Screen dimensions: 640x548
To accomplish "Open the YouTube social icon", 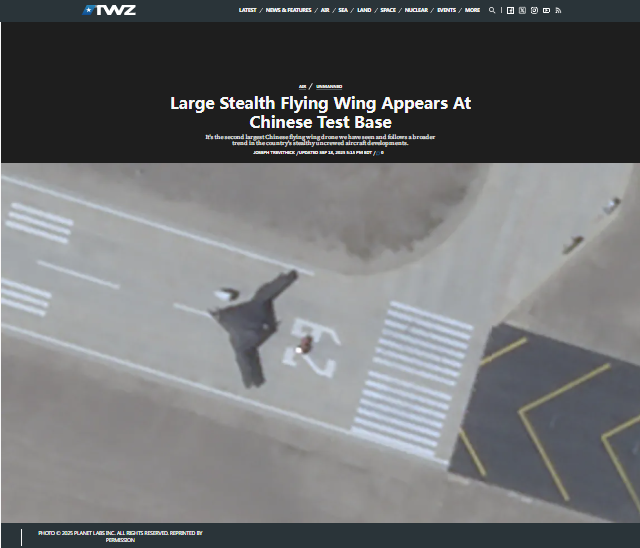I will (x=546, y=10).
